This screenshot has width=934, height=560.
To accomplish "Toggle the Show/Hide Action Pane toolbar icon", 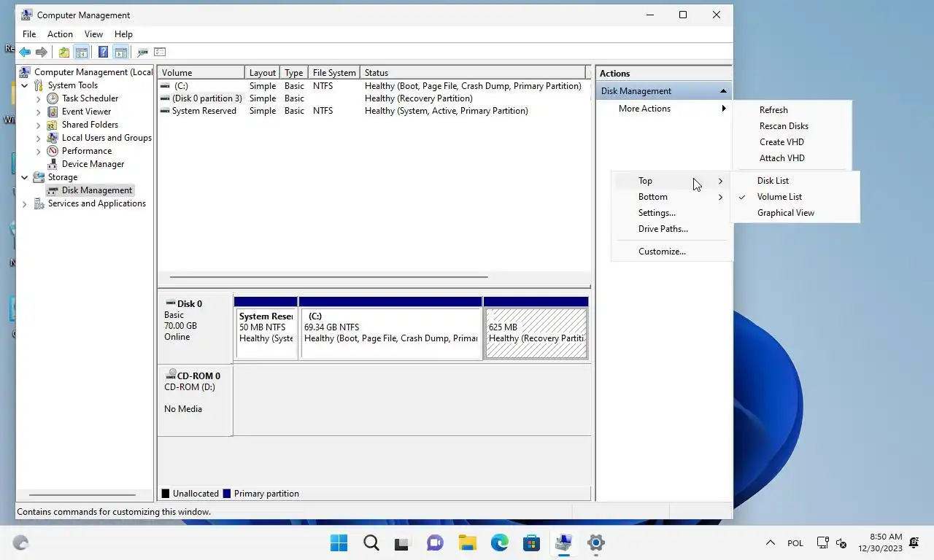I will 120,52.
